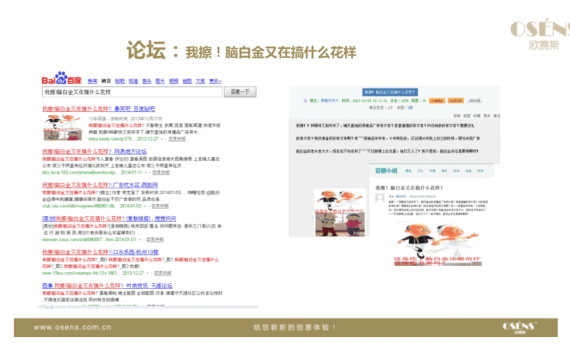Click the grey button beside orange buttons
570x360 pixels.
[x=474, y=100]
